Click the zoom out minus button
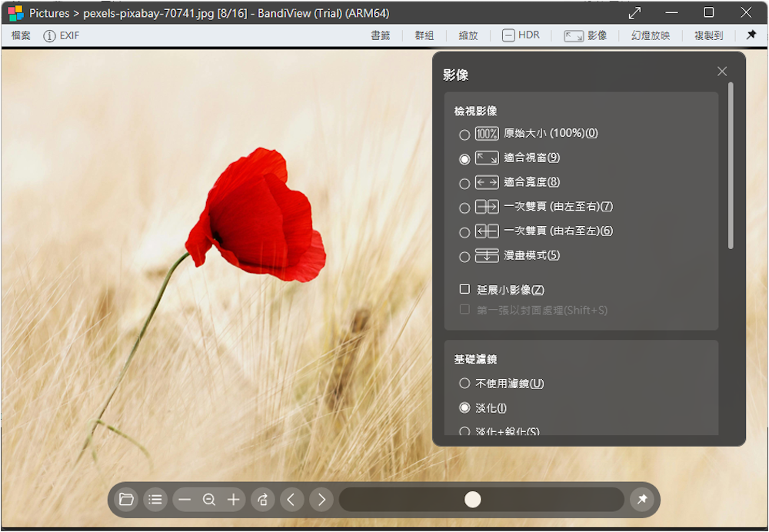The width and height of the screenshot is (769, 532). point(185,500)
